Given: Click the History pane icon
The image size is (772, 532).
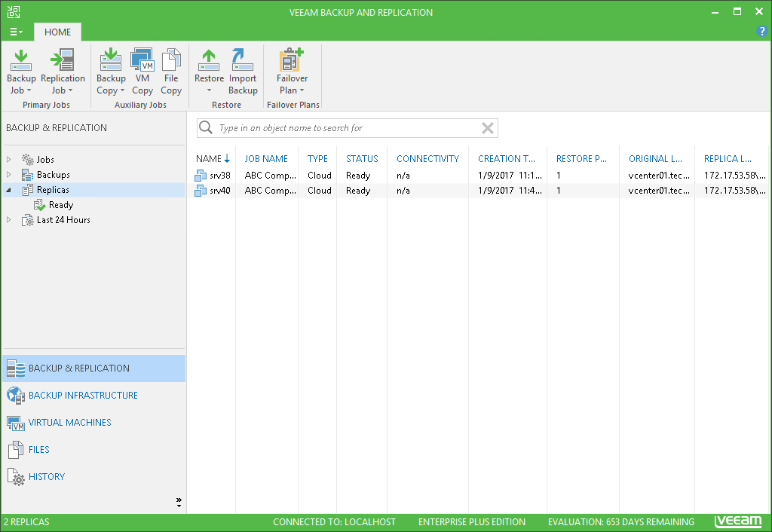Looking at the screenshot, I should 16,476.
